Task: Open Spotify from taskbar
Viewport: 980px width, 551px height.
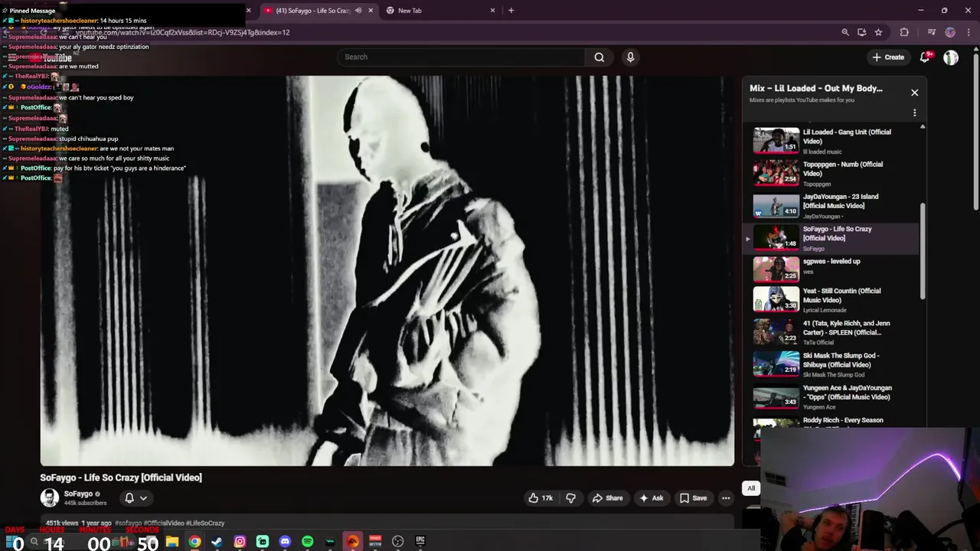Action: (x=307, y=542)
